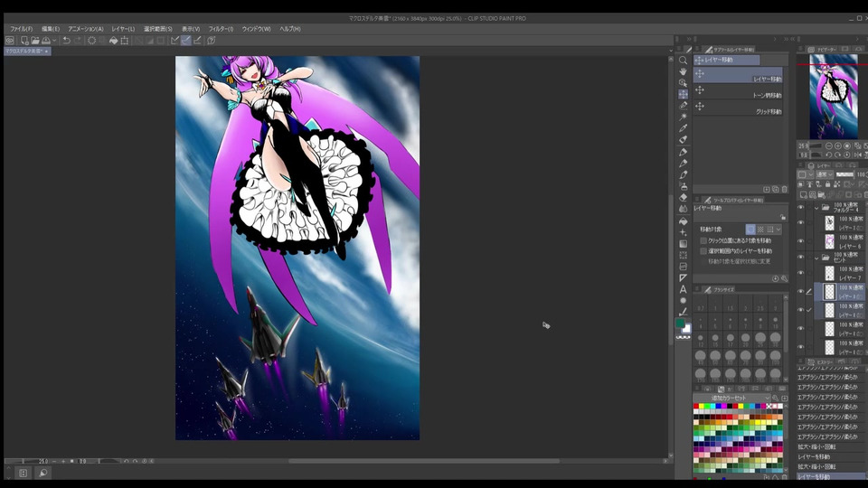The height and width of the screenshot is (488, 868).
Task: Close the マクロスデルタ美雲 canvas tab
Action: (x=46, y=51)
